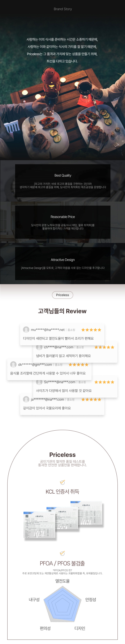Open the Reasonable Price card
125x644 pixels.
point(63,222)
